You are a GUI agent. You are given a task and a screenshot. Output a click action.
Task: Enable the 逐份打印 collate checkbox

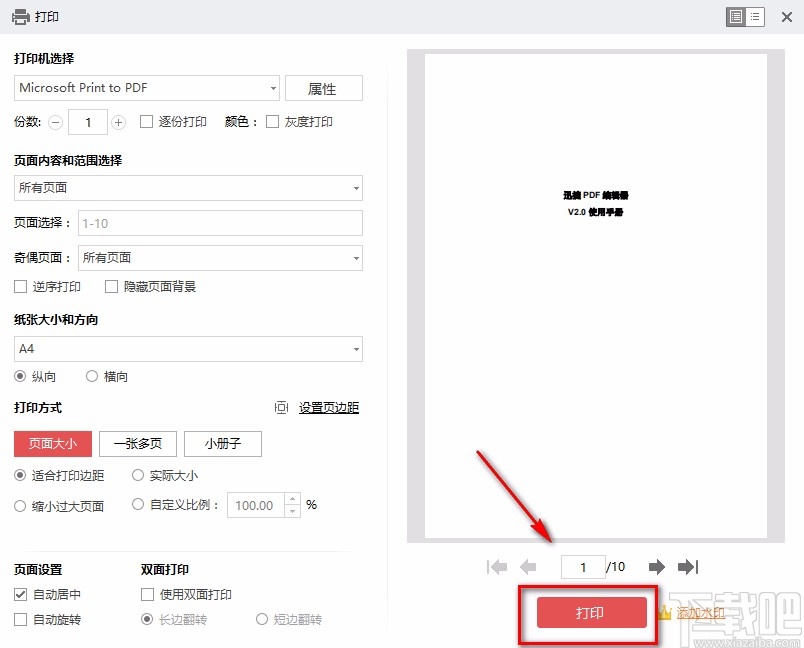[146, 121]
